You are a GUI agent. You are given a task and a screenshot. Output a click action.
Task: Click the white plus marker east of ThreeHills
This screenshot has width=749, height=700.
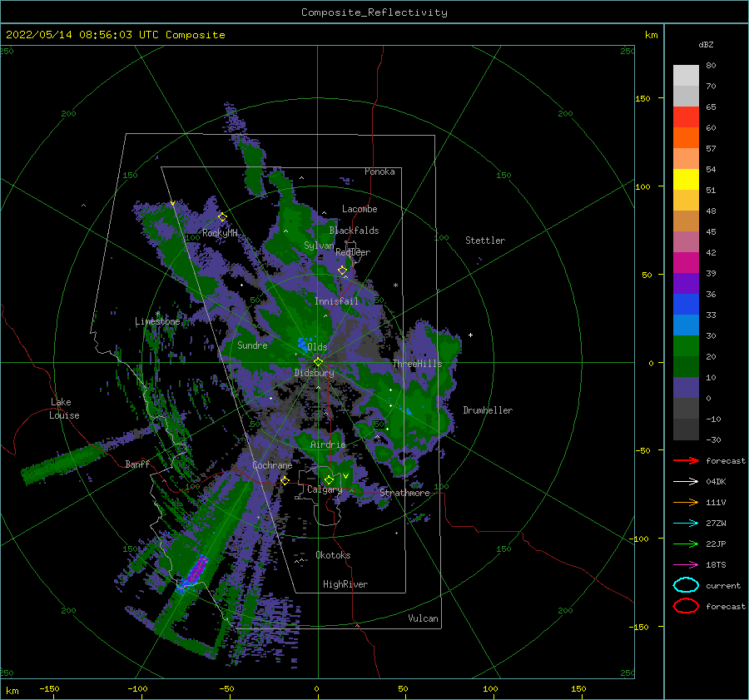tap(470, 335)
